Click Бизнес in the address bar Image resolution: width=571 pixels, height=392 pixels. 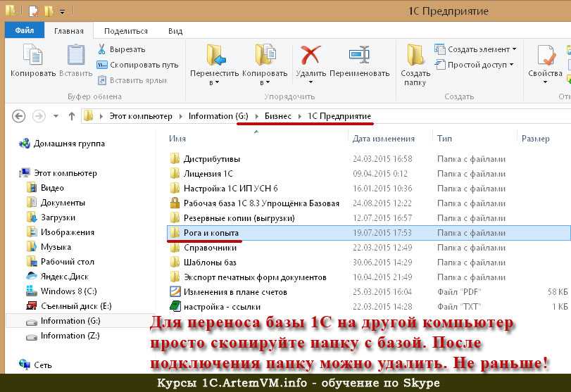pyautogui.click(x=278, y=116)
